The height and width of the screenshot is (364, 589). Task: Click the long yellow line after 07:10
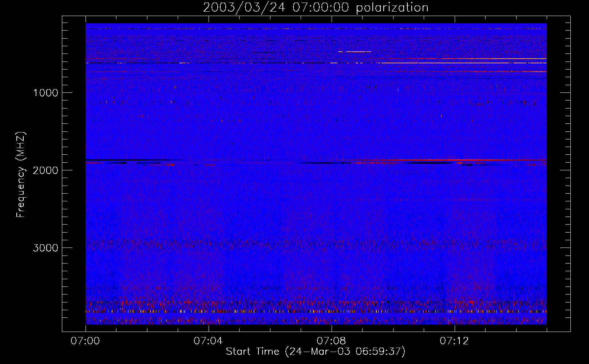point(464,63)
